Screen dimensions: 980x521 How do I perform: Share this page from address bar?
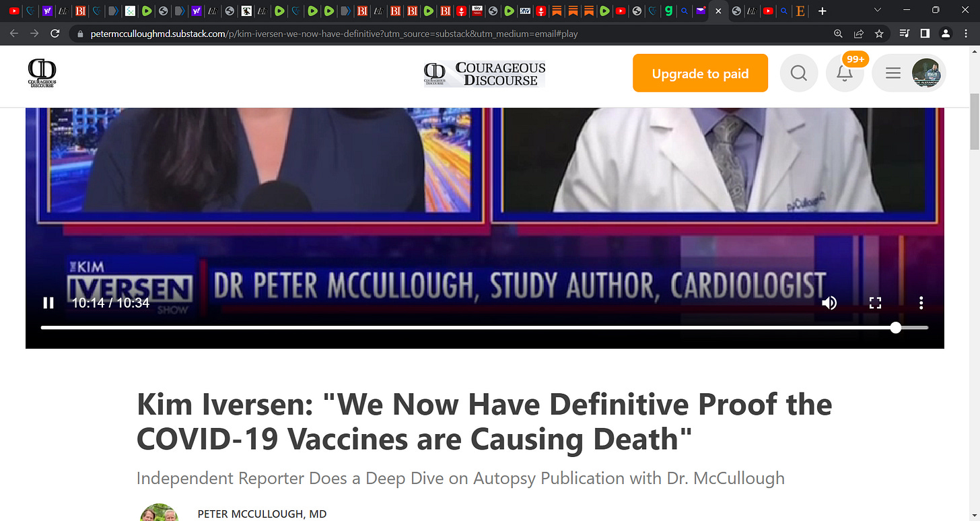[859, 34]
